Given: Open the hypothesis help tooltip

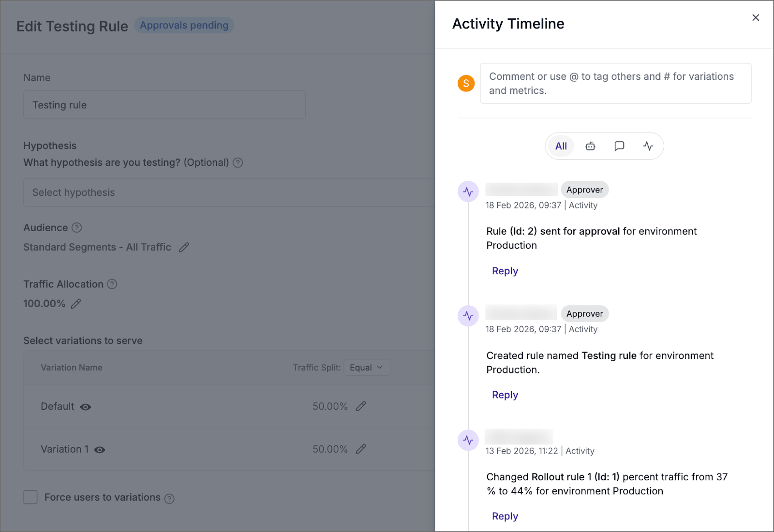Looking at the screenshot, I should (238, 163).
